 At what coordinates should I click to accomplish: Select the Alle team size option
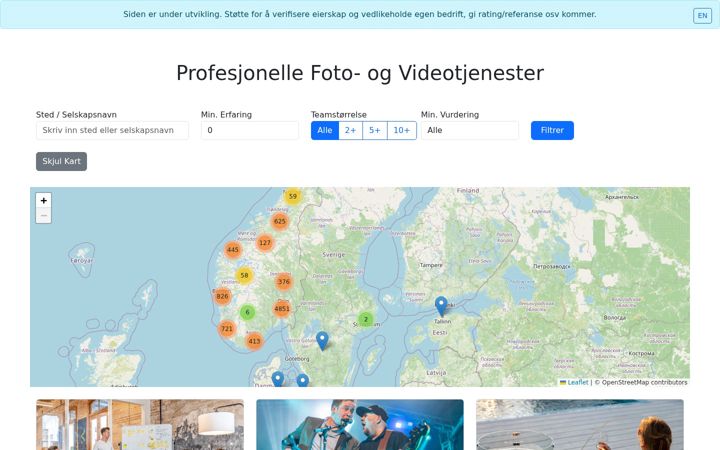coord(325,130)
